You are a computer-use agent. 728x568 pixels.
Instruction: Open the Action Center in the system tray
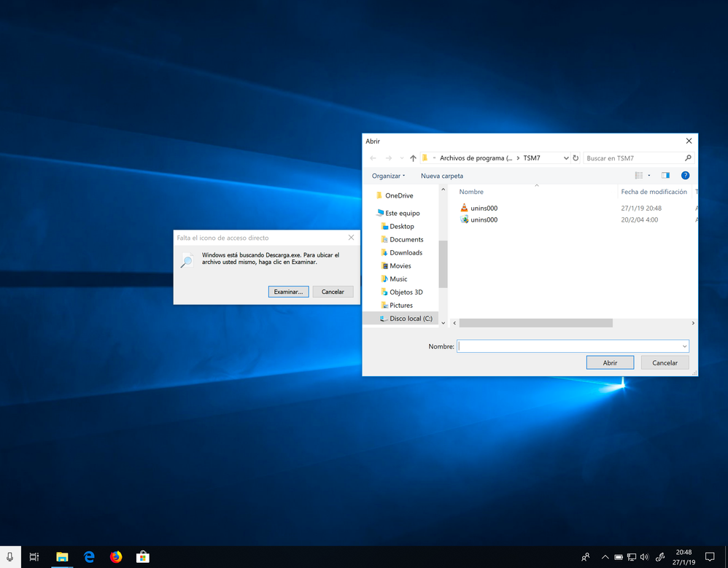point(709,556)
